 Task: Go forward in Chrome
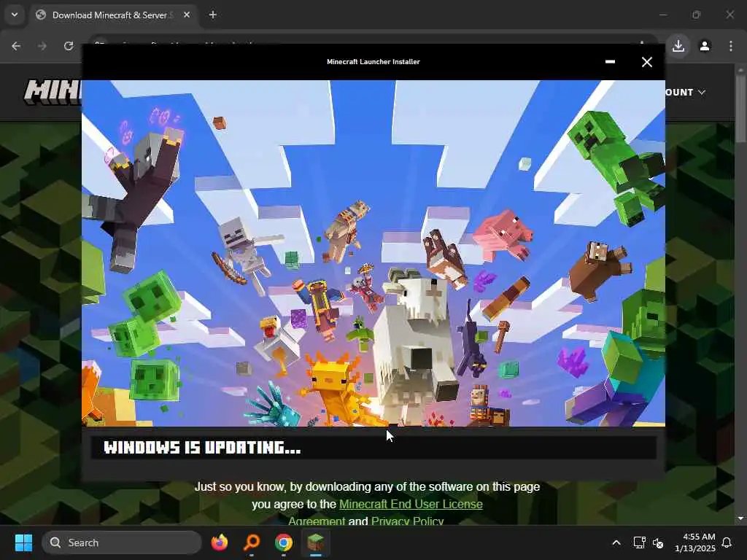coord(42,46)
